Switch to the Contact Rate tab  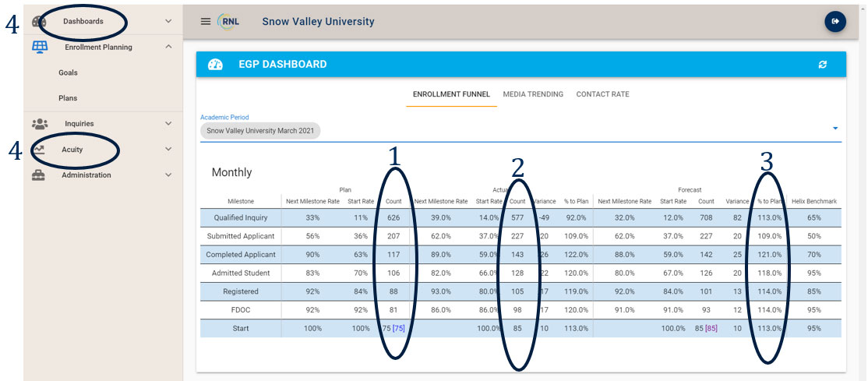coord(603,94)
